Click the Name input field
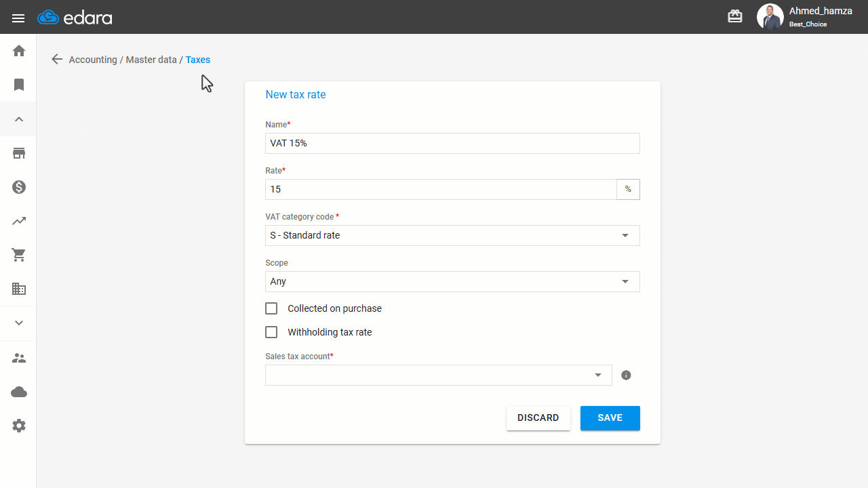This screenshot has width=868, height=488. click(x=452, y=143)
